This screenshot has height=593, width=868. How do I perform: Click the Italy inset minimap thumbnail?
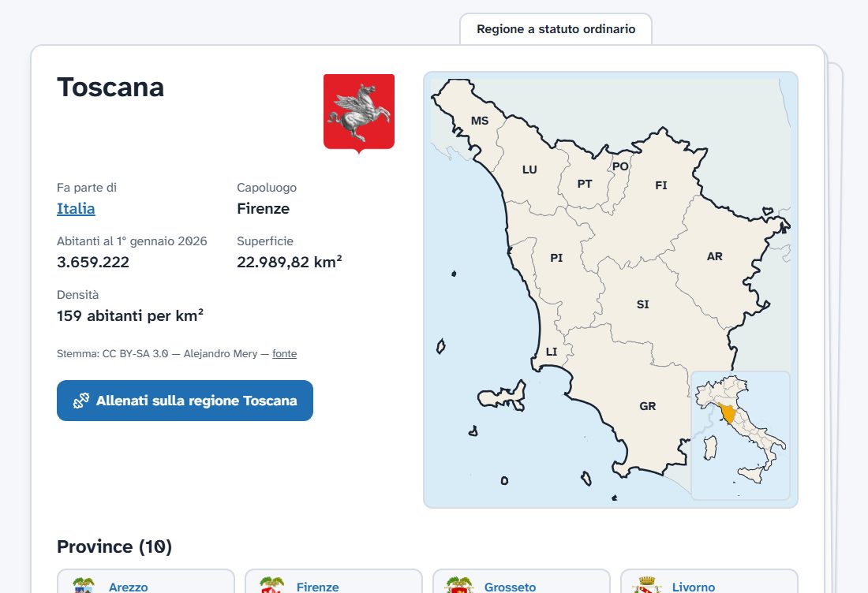click(741, 436)
